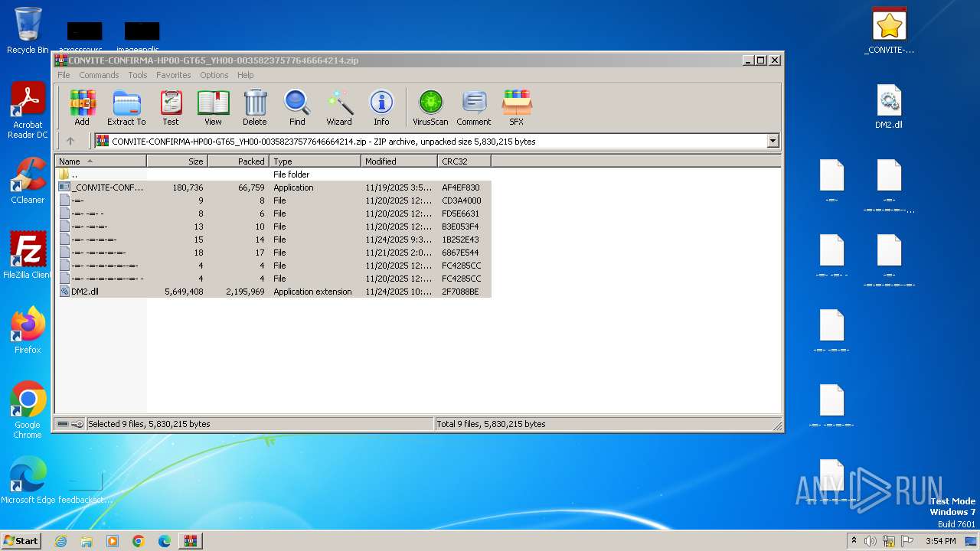Sort by the Size column header

[x=177, y=161]
